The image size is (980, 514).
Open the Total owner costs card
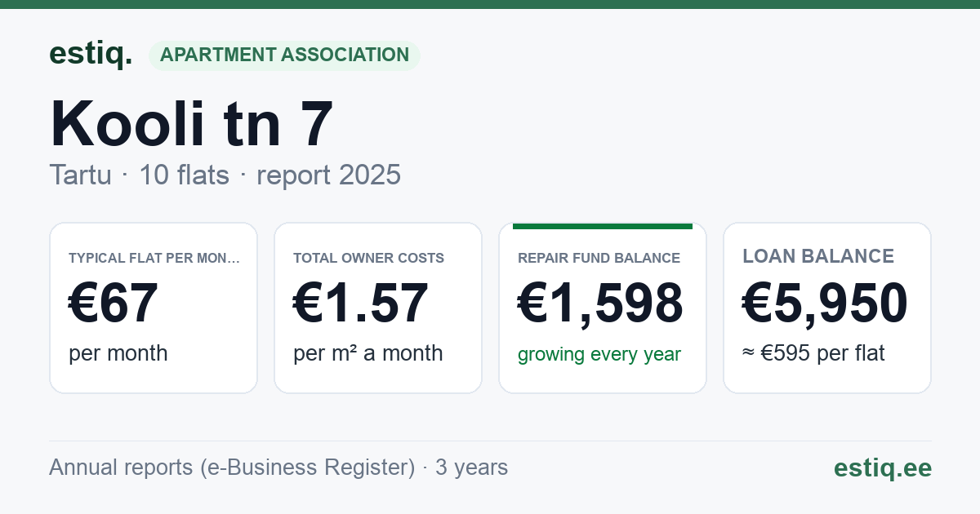(378, 308)
